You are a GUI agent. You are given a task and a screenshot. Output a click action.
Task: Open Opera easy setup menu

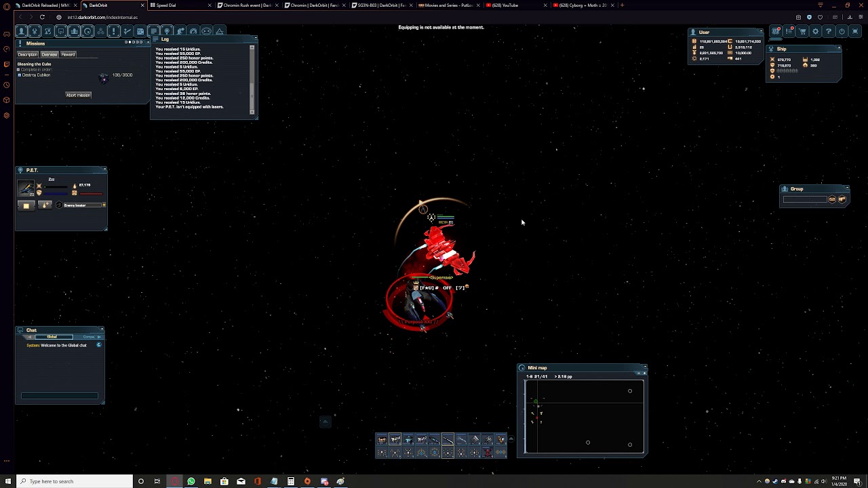tap(861, 17)
